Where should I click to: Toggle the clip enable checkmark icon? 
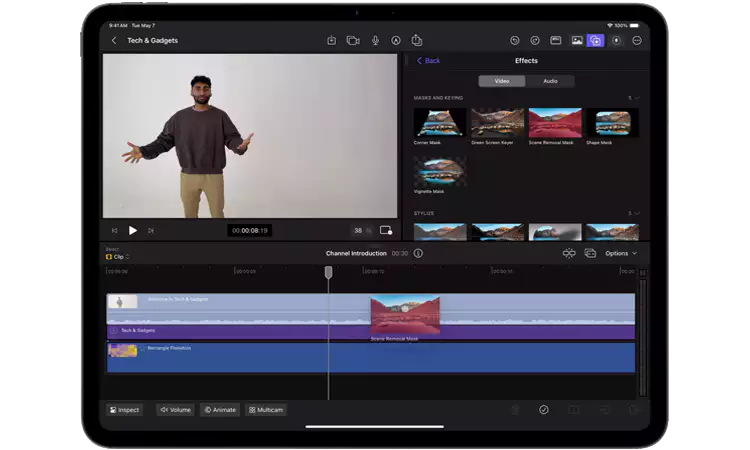tap(543, 410)
